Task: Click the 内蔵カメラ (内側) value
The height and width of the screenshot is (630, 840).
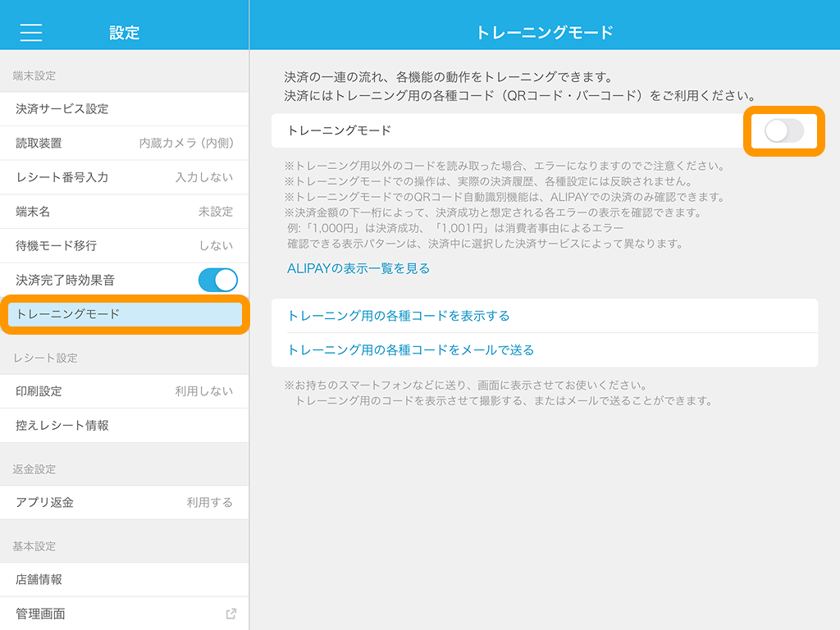Action: (186, 144)
